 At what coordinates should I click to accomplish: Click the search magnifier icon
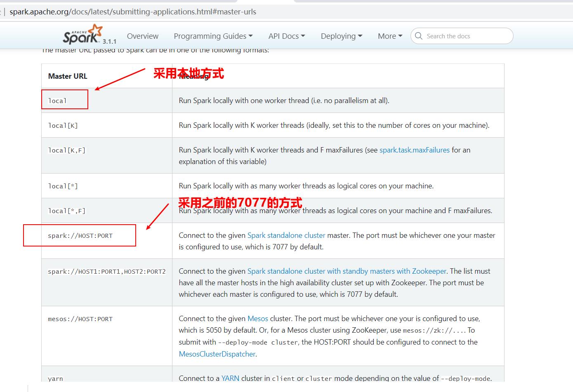pos(419,36)
